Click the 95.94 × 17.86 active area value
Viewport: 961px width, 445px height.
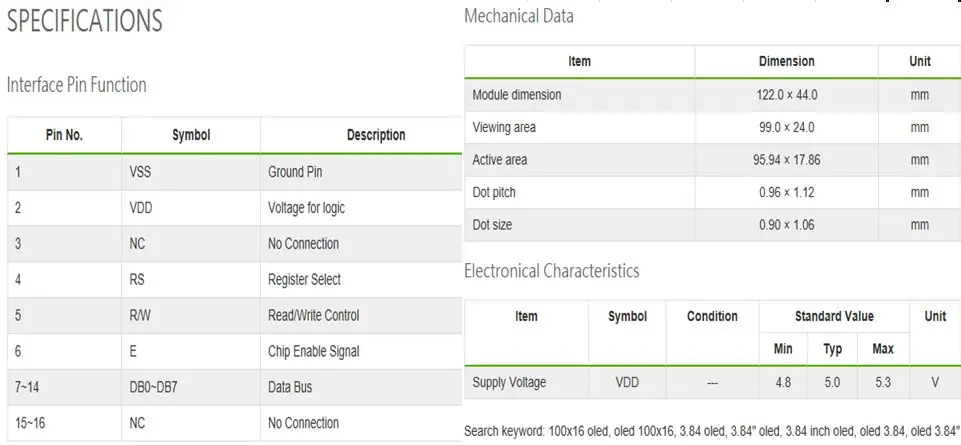pyautogui.click(x=787, y=160)
